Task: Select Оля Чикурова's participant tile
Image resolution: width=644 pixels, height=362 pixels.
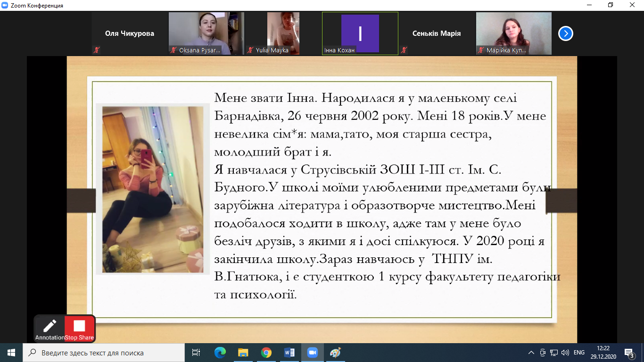Action: [129, 33]
